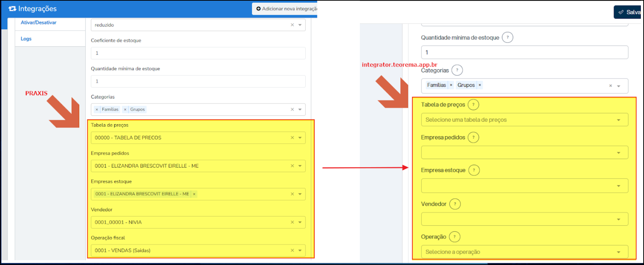Viewport: 644px width, 265px height.
Task: Click help icon beside Quantidade mínima de estoque
Action: tap(507, 37)
